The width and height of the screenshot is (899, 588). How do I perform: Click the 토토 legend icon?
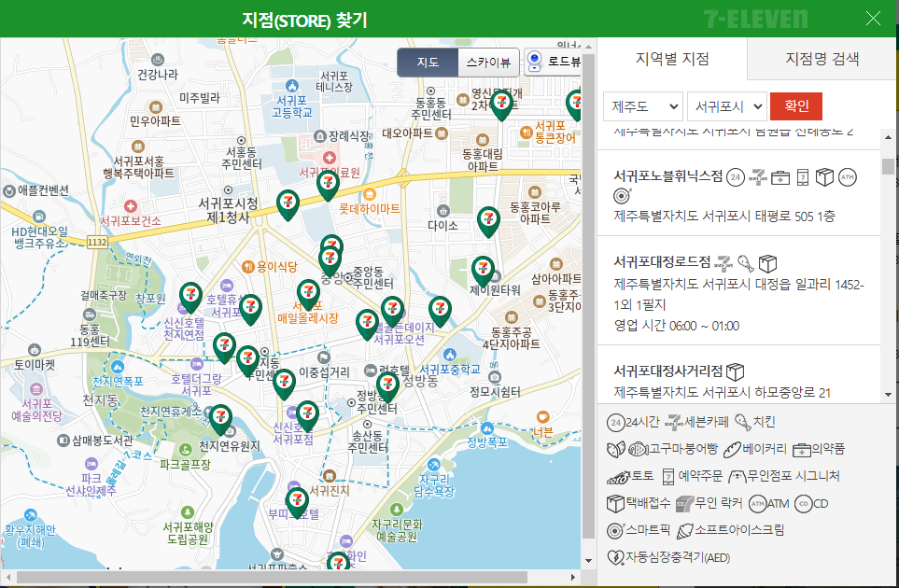tap(618, 477)
